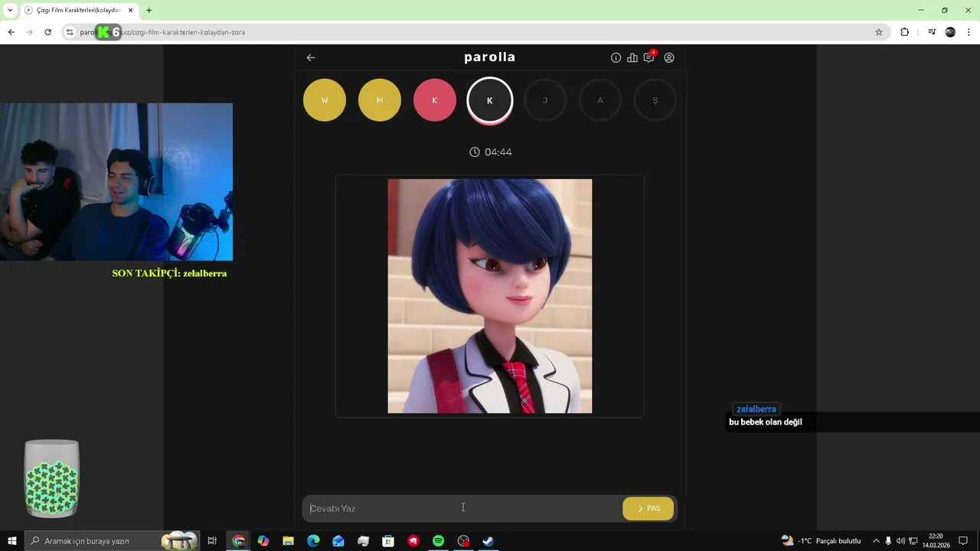Image resolution: width=980 pixels, height=551 pixels.
Task: Bookmark this page with the star icon
Action: [879, 32]
